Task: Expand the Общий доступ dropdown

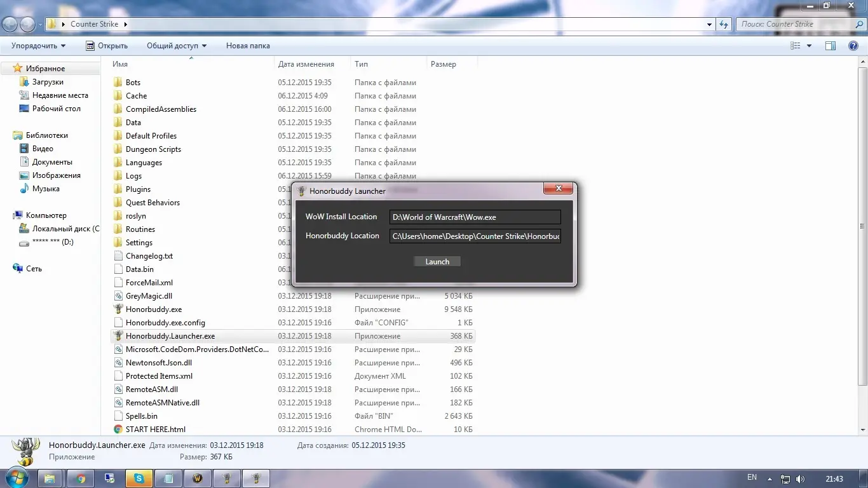Action: (177, 46)
